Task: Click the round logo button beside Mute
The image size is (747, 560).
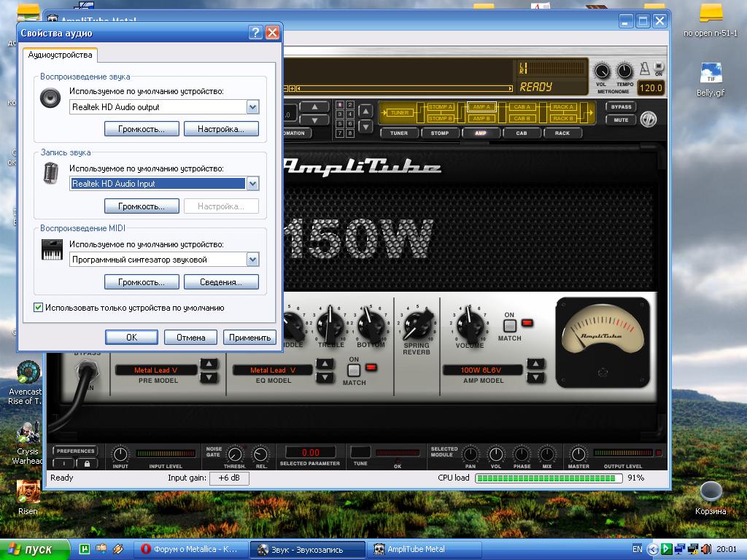Action: click(x=649, y=120)
